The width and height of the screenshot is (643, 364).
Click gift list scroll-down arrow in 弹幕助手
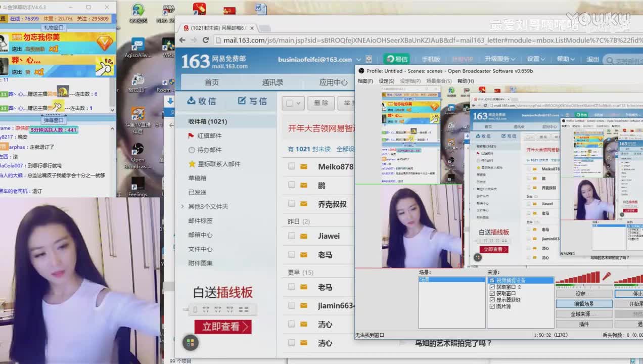tap(112, 110)
